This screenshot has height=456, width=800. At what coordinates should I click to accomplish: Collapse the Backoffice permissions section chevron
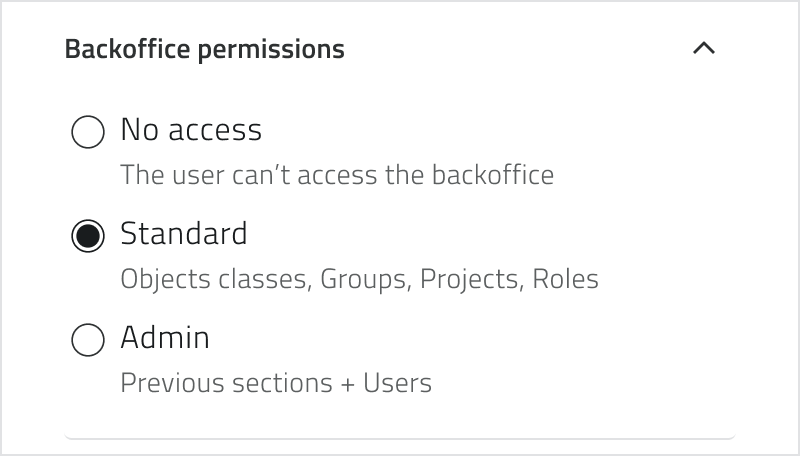point(704,48)
